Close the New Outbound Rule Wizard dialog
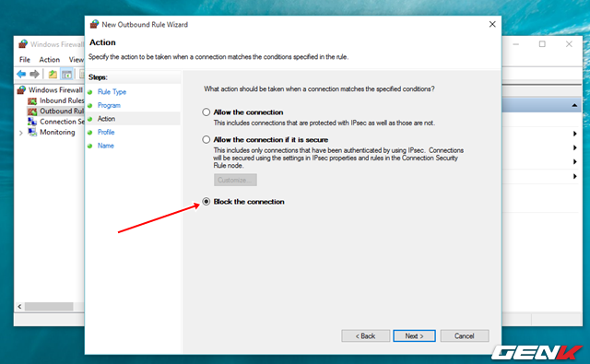The height and width of the screenshot is (364, 590). click(x=492, y=25)
